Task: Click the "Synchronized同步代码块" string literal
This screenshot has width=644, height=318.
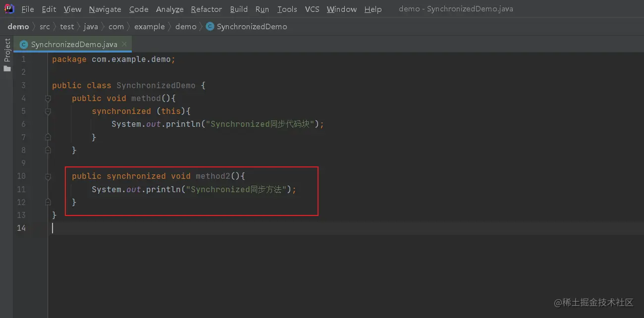Action: click(261, 124)
